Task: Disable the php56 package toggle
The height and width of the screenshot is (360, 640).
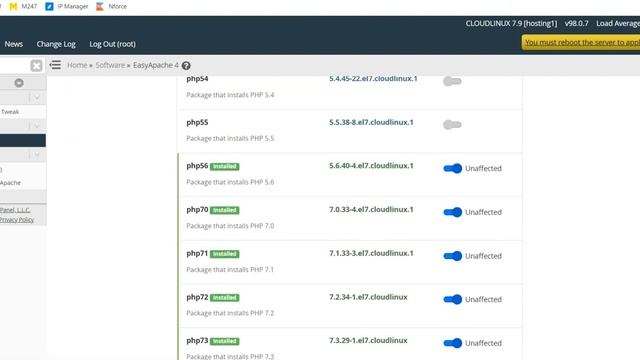Action: (x=452, y=168)
